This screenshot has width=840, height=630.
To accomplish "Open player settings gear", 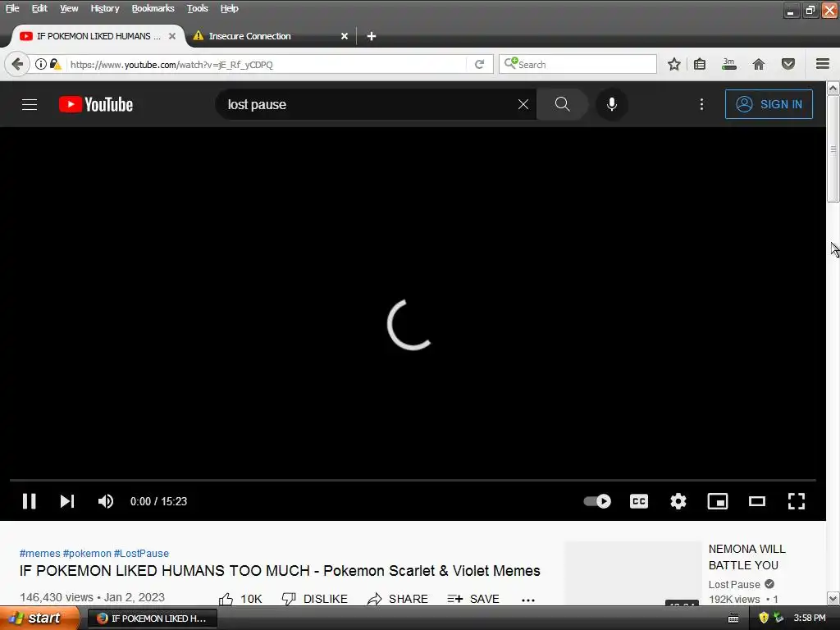I will (678, 501).
